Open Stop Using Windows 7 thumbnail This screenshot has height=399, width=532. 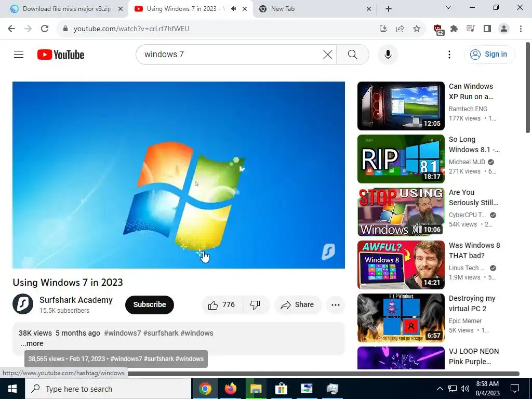[401, 212]
